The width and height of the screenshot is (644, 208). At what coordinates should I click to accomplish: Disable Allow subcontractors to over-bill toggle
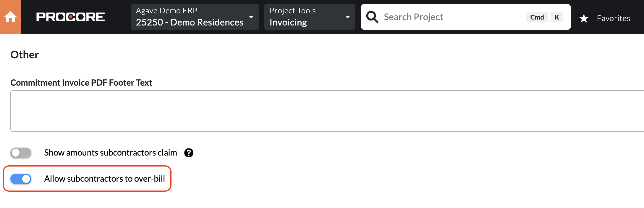[x=21, y=179]
